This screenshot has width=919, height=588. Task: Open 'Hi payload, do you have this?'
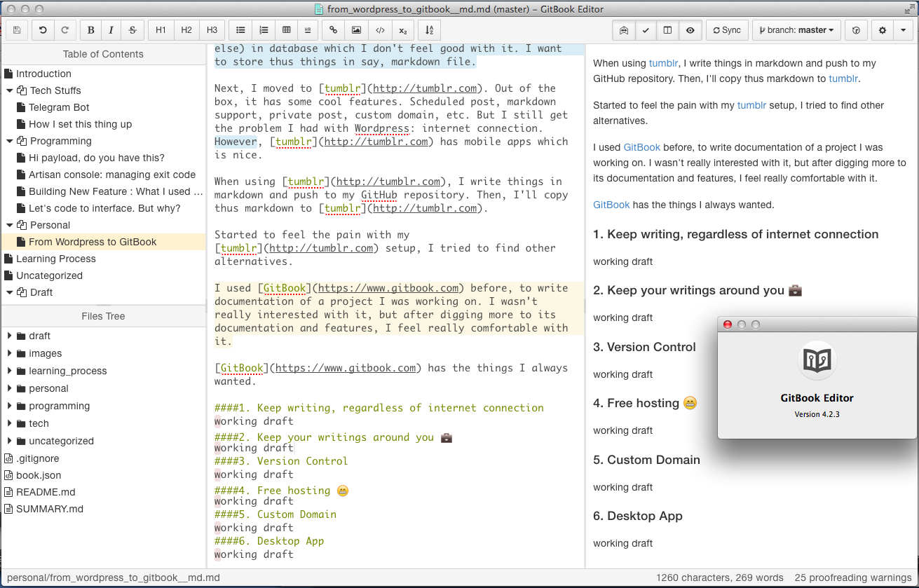[x=97, y=158]
